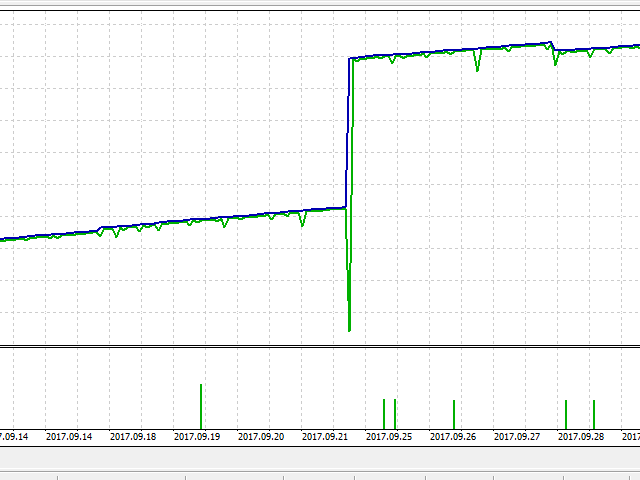Click the green bar above 2017.09.26
This screenshot has width=640, height=480.
[x=454, y=413]
